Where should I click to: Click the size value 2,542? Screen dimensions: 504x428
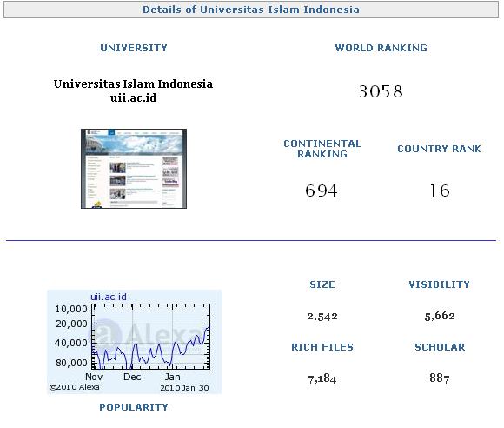click(322, 316)
